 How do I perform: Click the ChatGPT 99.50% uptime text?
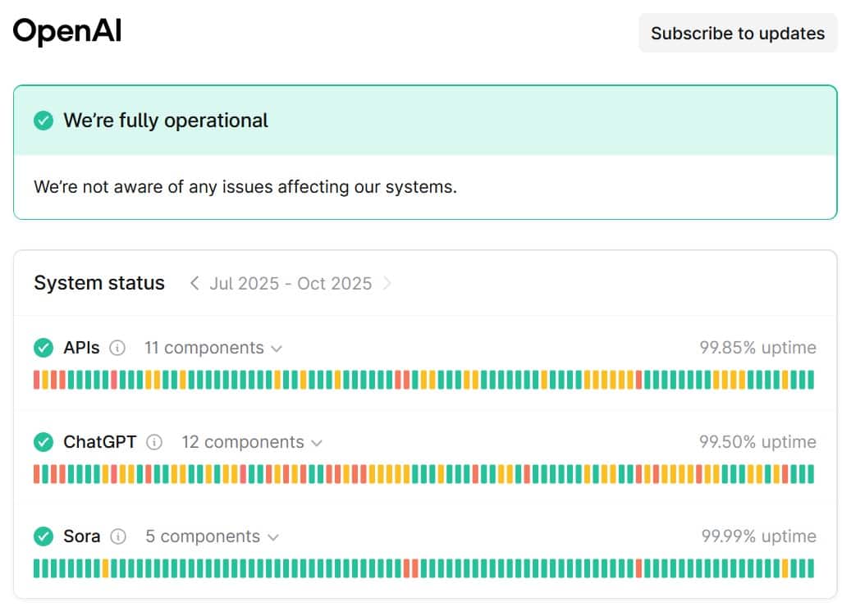pos(757,442)
